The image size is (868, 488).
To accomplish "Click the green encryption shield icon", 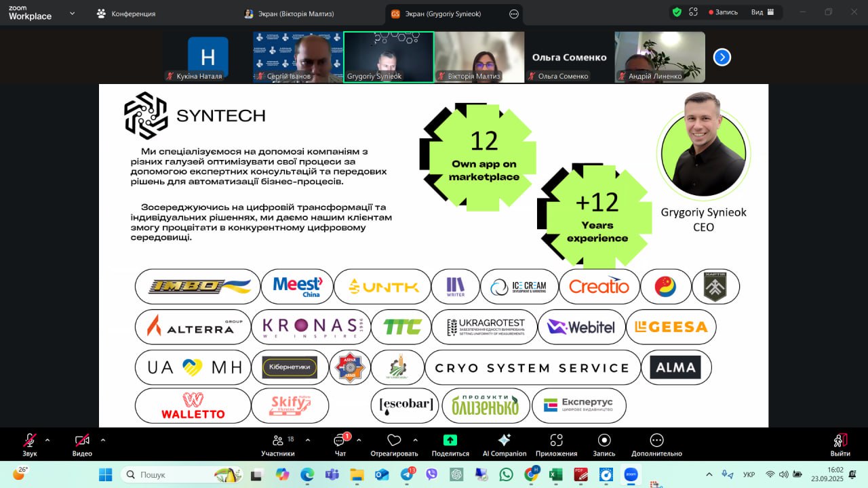I will (x=677, y=12).
